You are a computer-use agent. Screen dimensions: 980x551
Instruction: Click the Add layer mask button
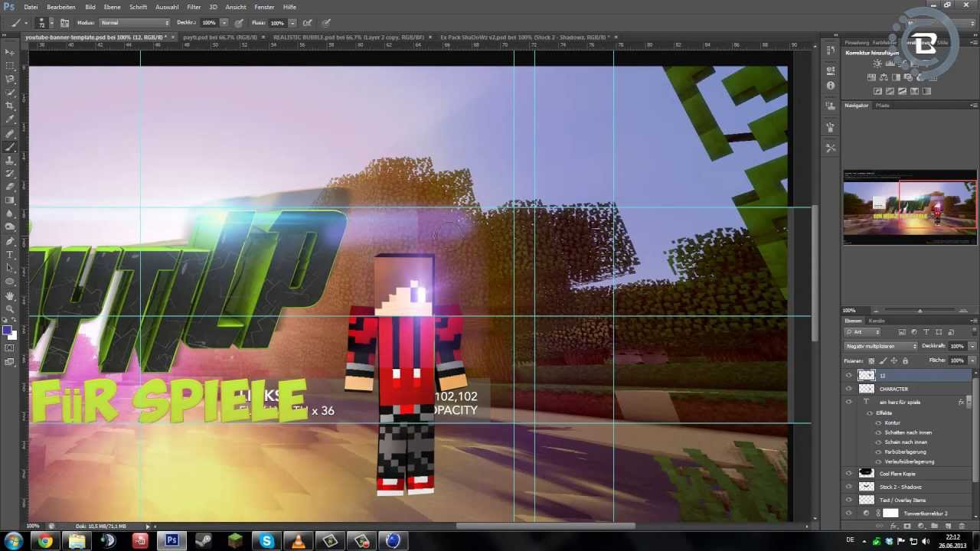pyautogui.click(x=907, y=527)
